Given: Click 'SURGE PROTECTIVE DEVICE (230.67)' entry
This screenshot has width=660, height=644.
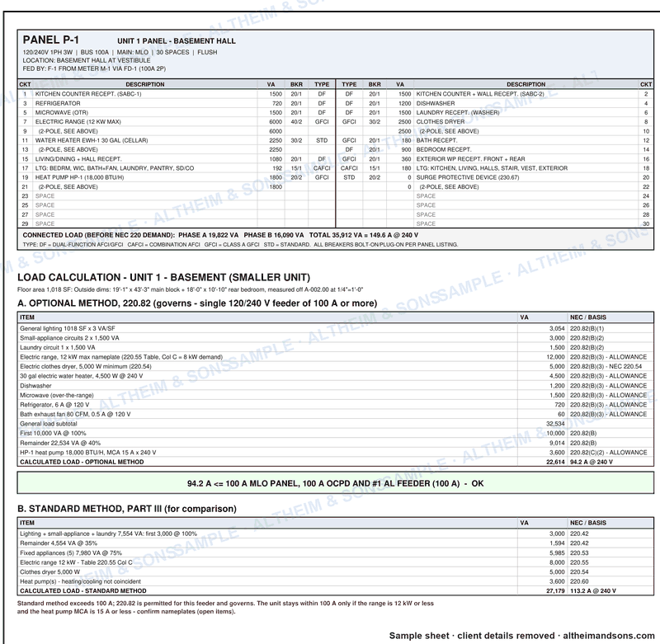Looking at the screenshot, I should coord(468,177).
